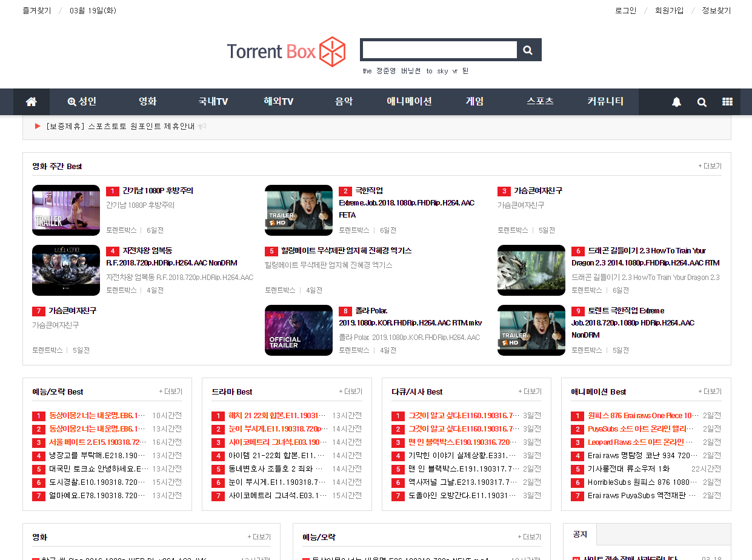Click the 정준영 popular search keyword

click(x=386, y=71)
